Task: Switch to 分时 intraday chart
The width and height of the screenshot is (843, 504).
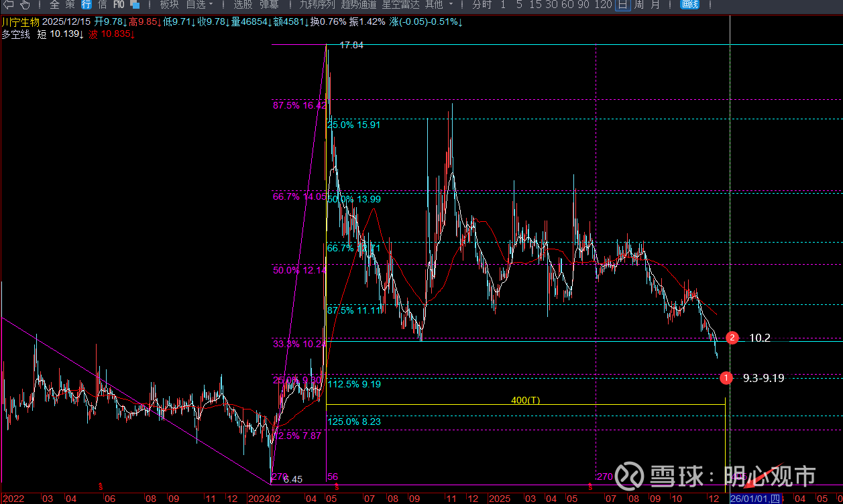Action: (482, 5)
